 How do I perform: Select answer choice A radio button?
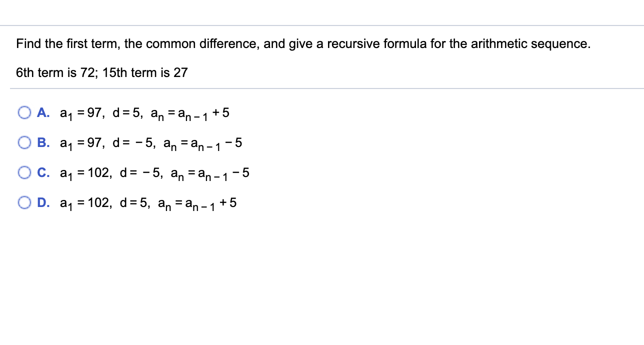tap(24, 112)
